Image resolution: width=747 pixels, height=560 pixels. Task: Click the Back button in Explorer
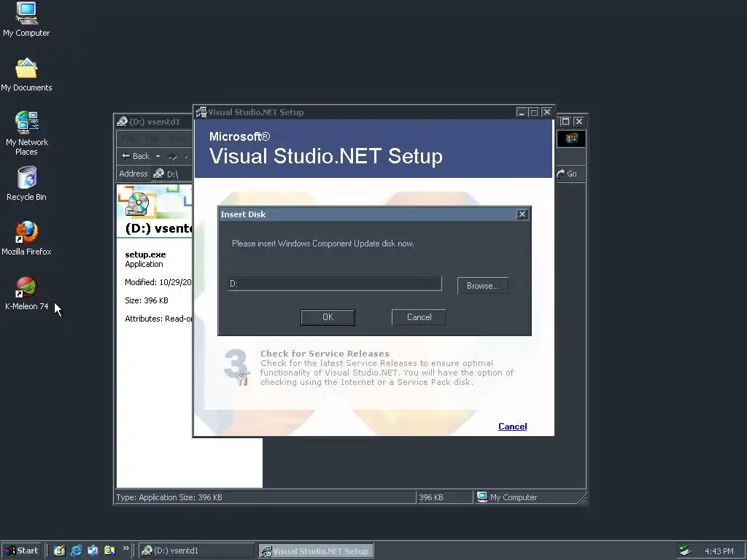(136, 156)
